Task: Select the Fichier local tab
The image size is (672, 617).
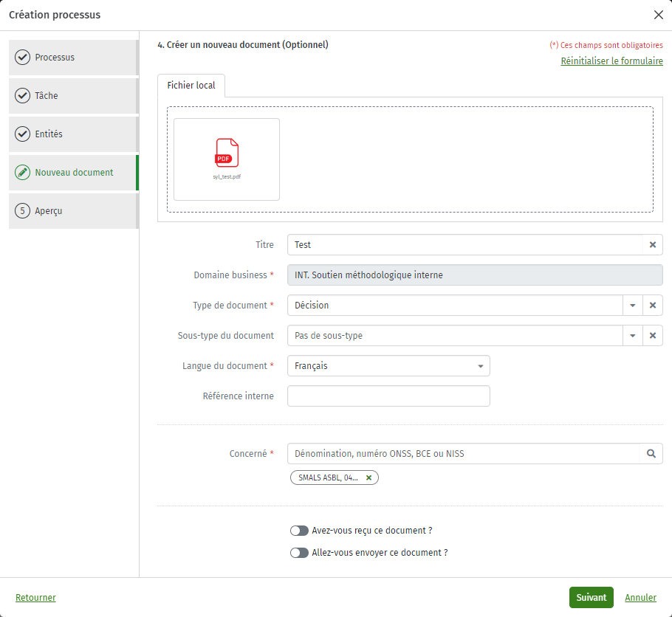Action: pos(191,86)
